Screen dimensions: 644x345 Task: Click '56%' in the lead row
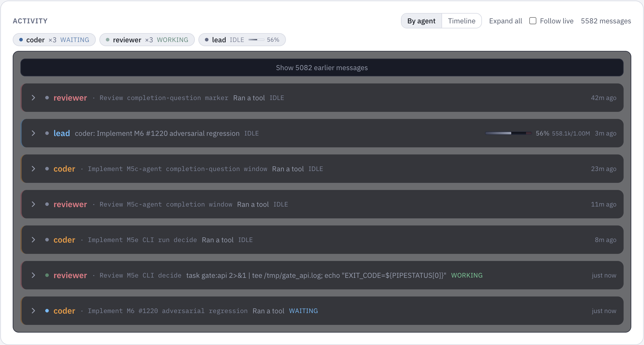(542, 133)
